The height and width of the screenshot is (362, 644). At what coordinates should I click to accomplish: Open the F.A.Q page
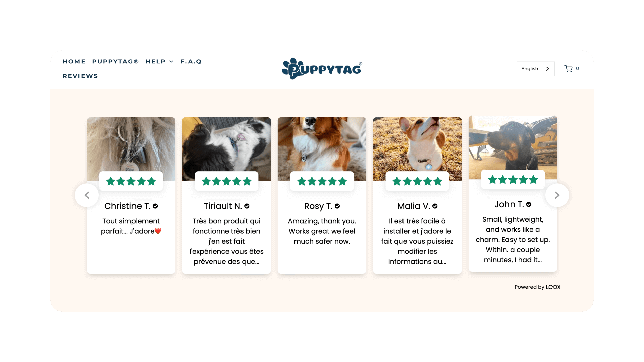[x=191, y=61]
